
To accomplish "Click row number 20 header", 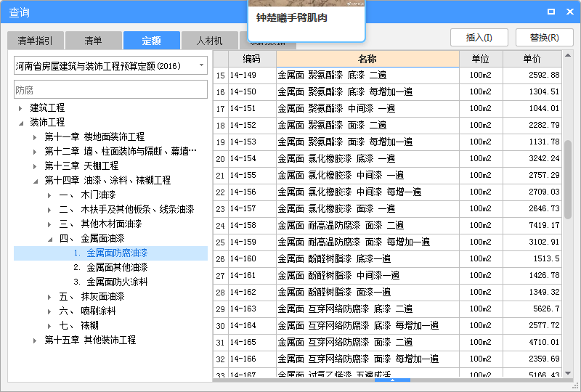I will pyautogui.click(x=221, y=158).
